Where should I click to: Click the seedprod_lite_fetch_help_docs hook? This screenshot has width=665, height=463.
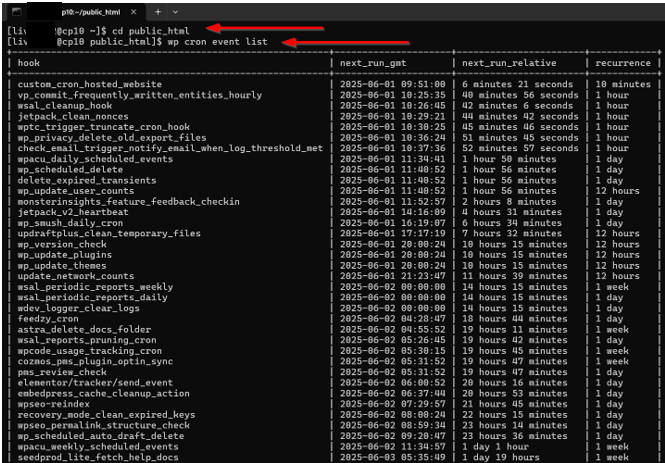pos(98,456)
